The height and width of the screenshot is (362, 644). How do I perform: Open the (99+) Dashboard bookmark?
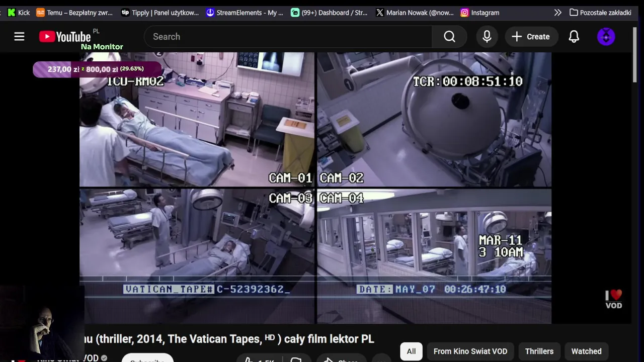click(330, 13)
